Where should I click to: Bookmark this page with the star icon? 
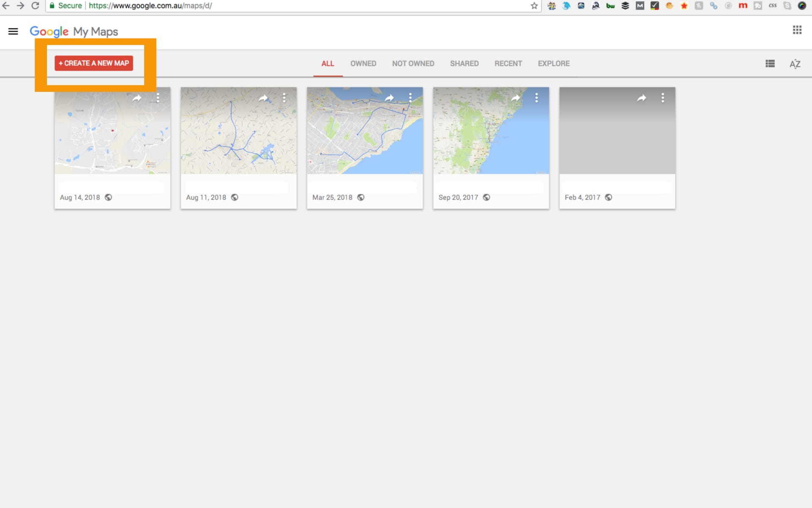[534, 6]
